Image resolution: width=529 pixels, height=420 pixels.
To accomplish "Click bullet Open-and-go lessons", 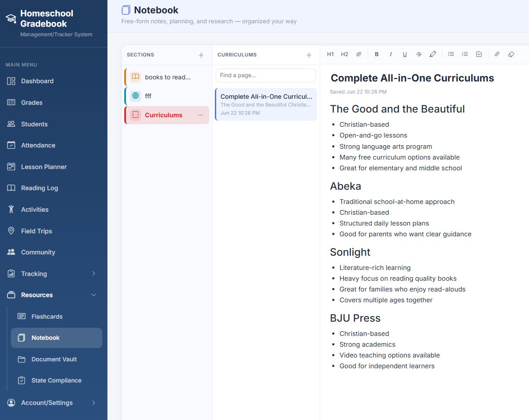I will click(373, 135).
